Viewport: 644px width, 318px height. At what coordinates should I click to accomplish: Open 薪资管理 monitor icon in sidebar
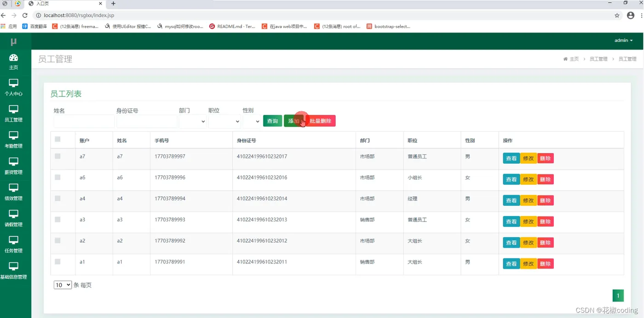[x=13, y=162]
